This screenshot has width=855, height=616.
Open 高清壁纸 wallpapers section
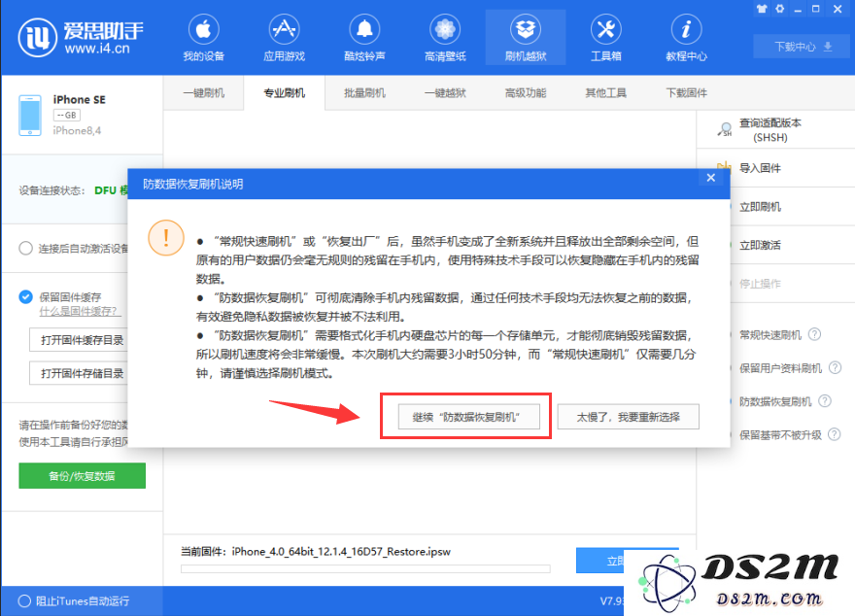coord(445,38)
